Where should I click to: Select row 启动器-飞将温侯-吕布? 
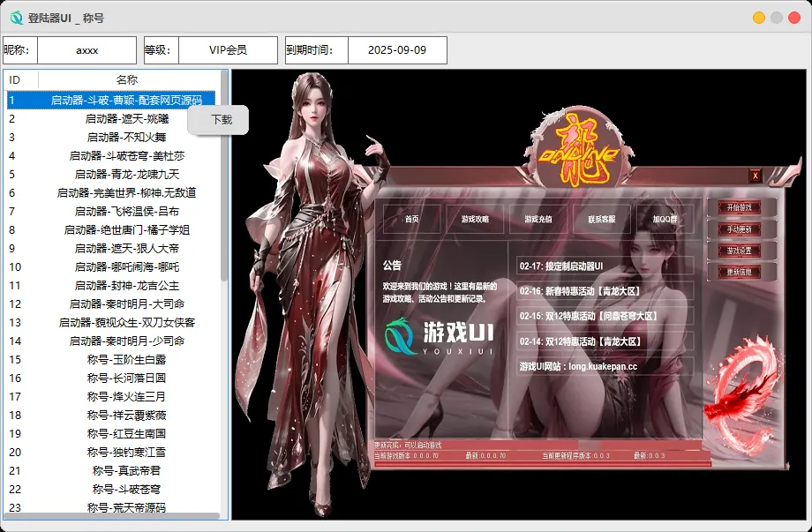(x=111, y=211)
